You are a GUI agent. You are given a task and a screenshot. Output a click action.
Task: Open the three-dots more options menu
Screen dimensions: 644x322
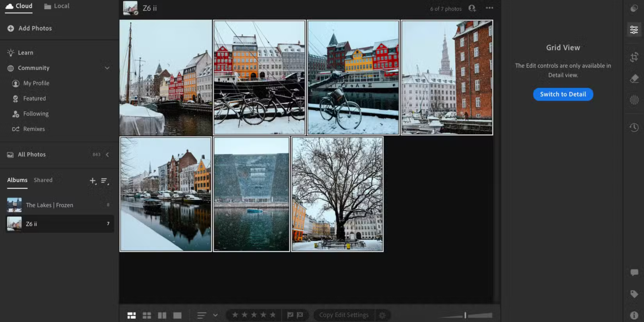click(489, 8)
